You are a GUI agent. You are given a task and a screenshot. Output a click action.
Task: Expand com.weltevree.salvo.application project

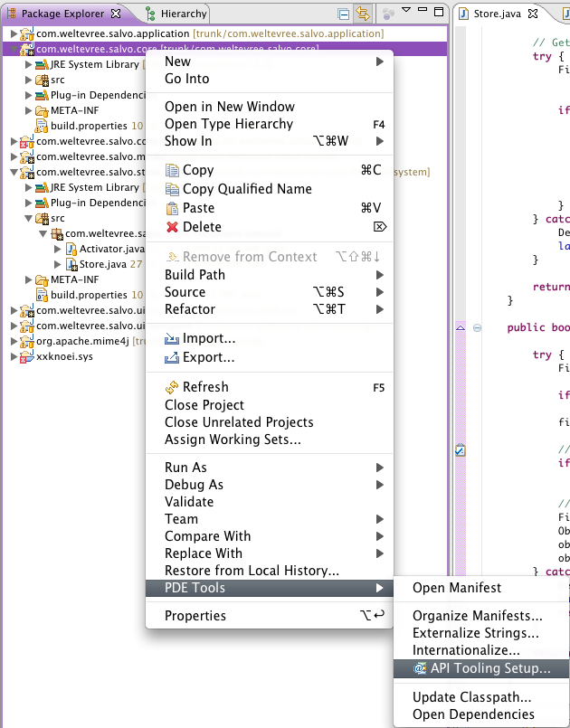[14, 33]
